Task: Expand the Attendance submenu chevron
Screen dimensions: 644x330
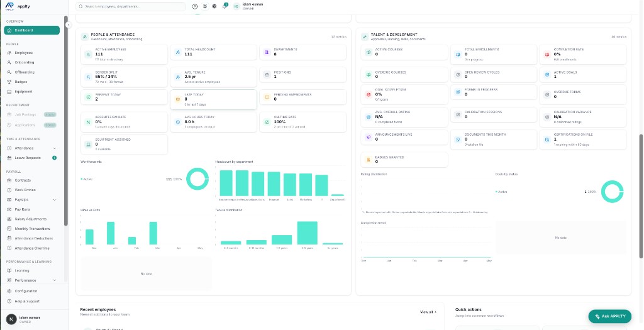Action: pyautogui.click(x=55, y=148)
